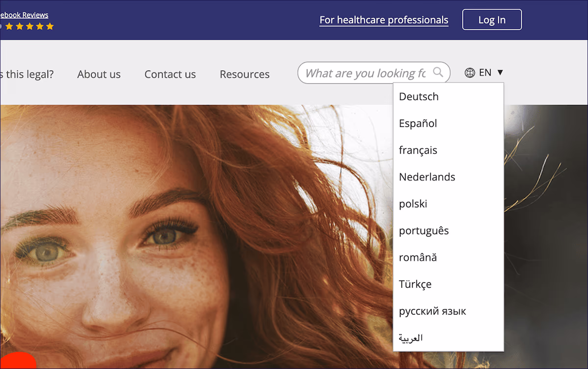
Task: Click the globe language icon
Action: [470, 73]
